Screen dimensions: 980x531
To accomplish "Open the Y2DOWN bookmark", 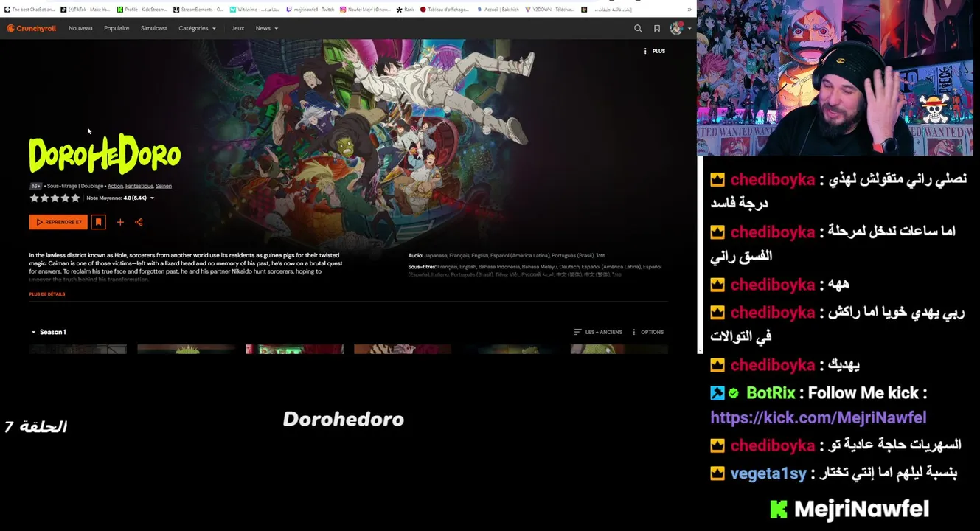I will (x=550, y=10).
